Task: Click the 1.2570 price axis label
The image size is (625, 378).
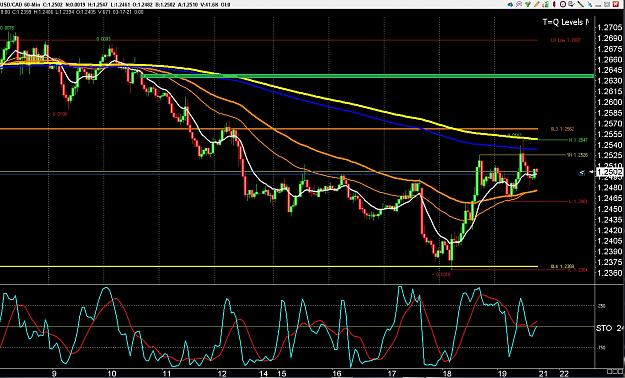Action: click(x=609, y=124)
